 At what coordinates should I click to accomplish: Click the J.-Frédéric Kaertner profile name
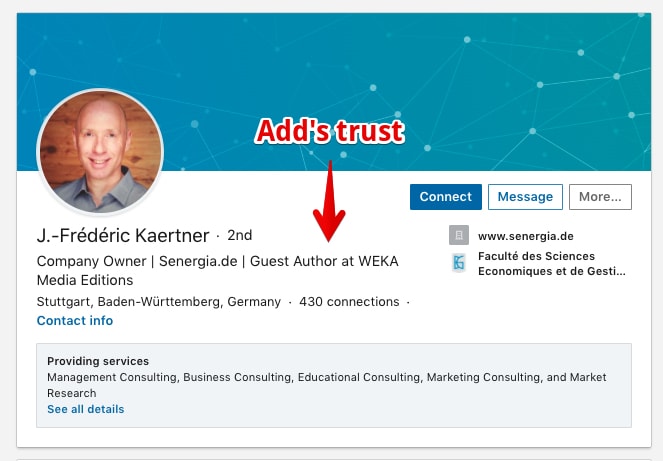(123, 236)
